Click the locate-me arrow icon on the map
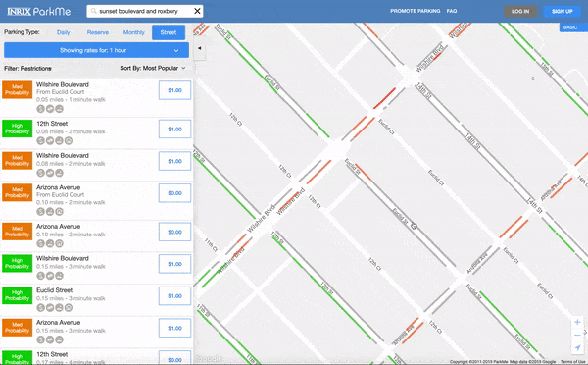 pyautogui.click(x=577, y=348)
